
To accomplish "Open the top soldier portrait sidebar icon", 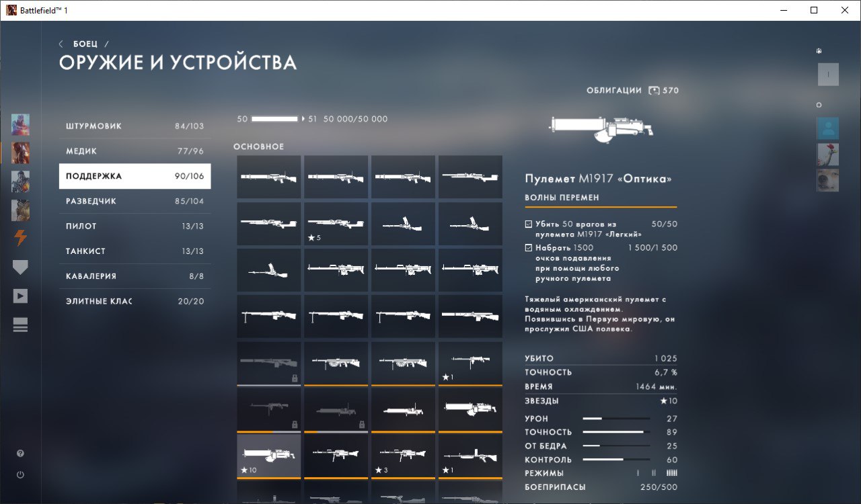I will click(20, 124).
